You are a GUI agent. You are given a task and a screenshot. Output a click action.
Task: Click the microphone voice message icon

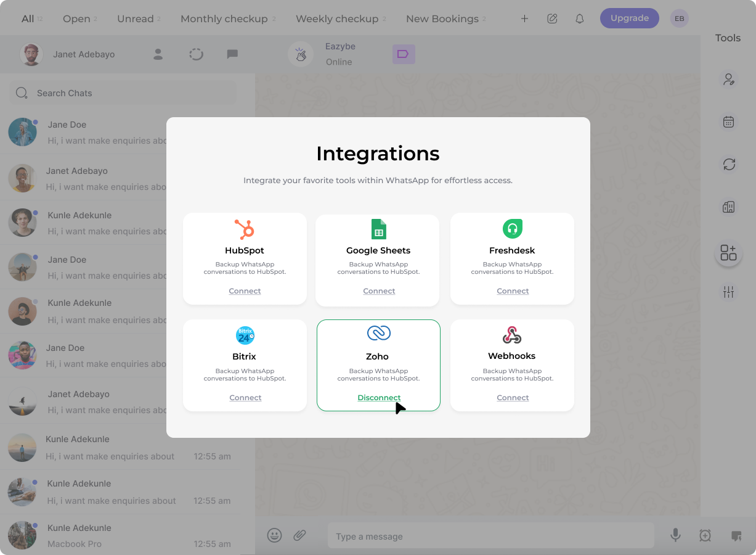pos(675,535)
